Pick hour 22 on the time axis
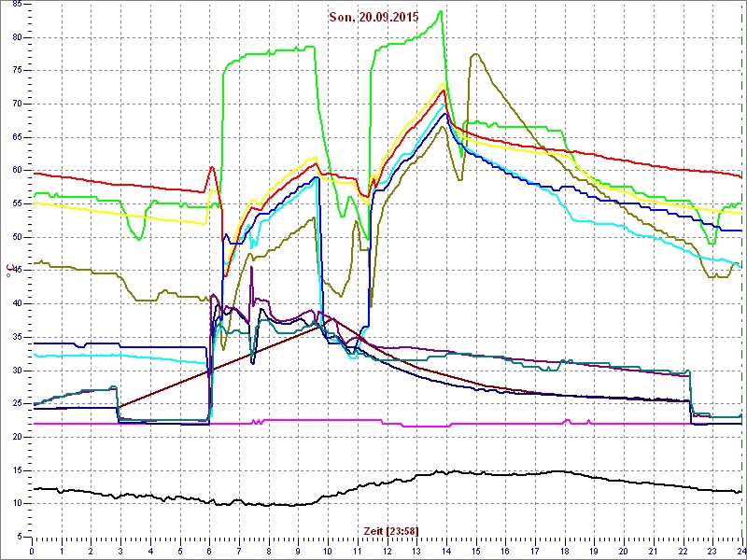The height and width of the screenshot is (560, 747). (x=684, y=552)
